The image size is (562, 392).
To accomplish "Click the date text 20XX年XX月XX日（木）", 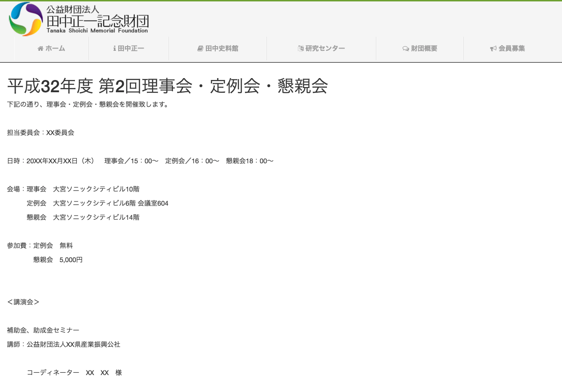I will [60, 161].
